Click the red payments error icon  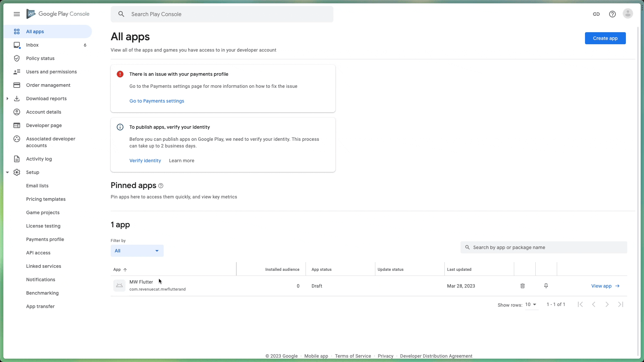[x=120, y=74]
